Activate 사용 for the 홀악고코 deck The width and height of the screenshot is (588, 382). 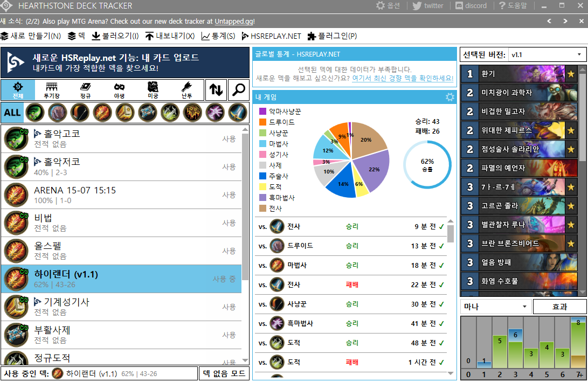point(229,138)
